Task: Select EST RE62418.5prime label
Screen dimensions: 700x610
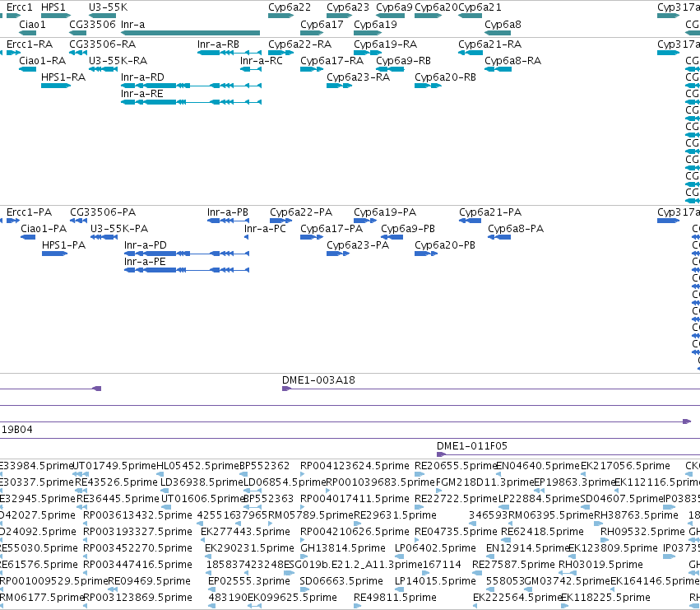Action: (542, 531)
